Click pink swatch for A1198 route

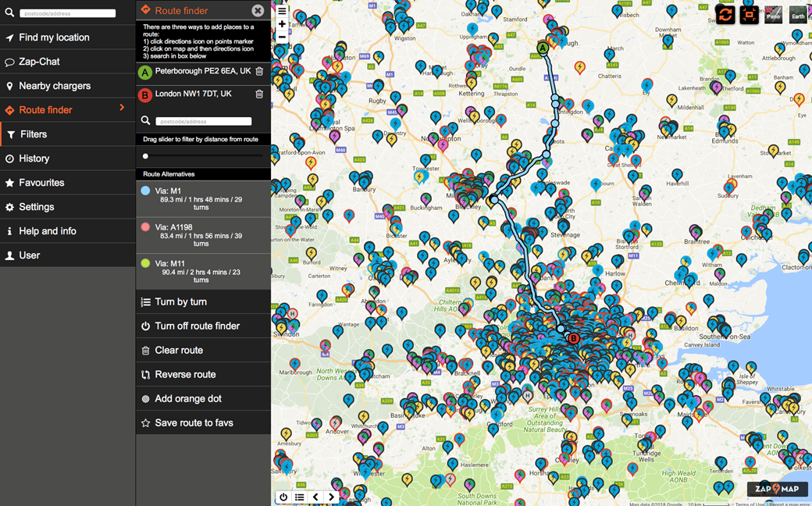pyautogui.click(x=145, y=227)
